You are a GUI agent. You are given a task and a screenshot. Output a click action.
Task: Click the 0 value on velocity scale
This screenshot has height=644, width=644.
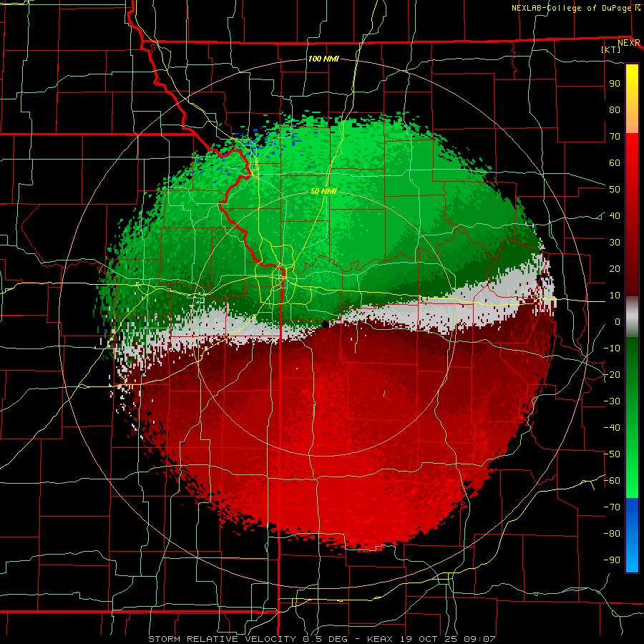coord(618,321)
